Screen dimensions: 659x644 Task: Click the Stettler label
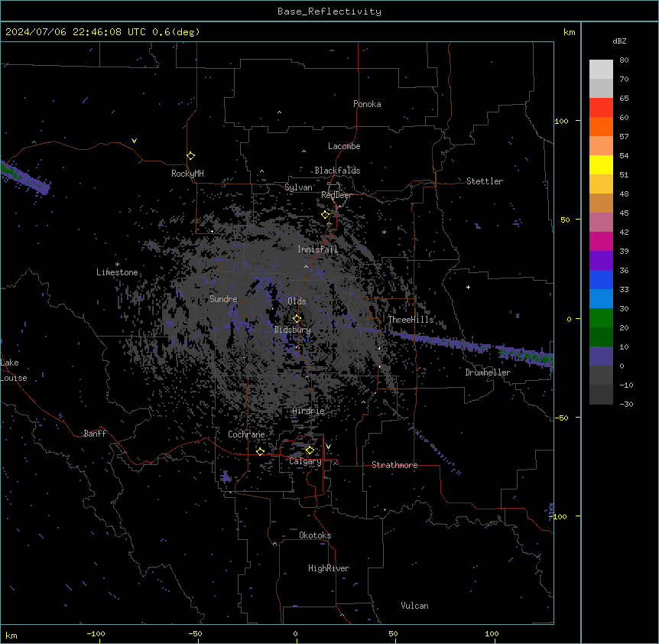click(x=485, y=181)
